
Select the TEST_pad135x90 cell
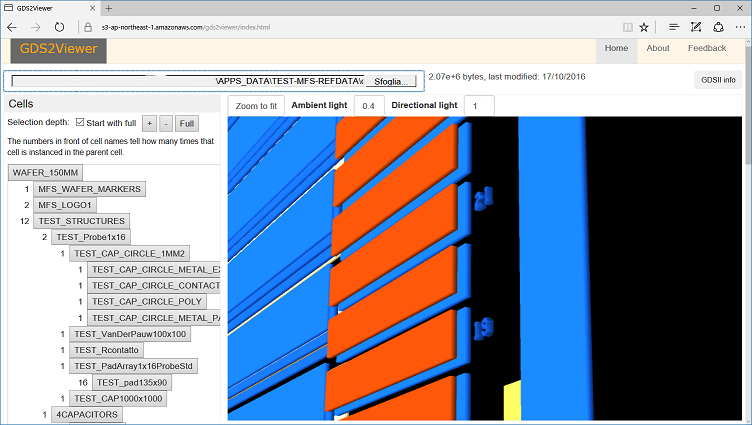coord(132,383)
